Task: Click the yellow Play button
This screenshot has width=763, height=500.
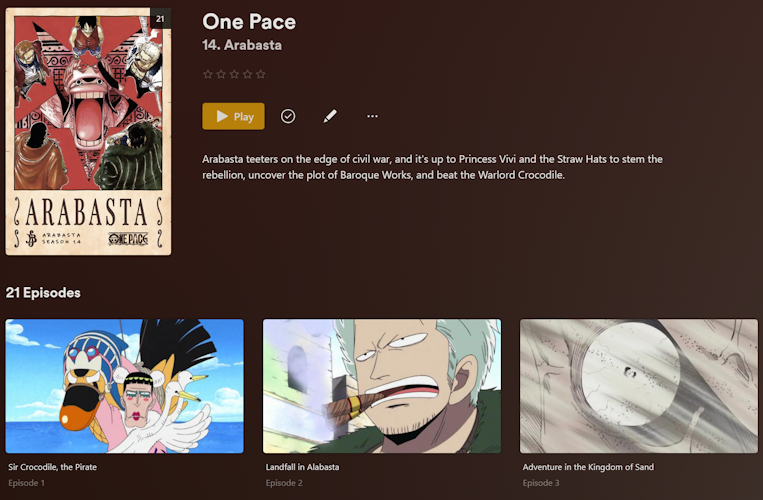Action: pyautogui.click(x=233, y=116)
